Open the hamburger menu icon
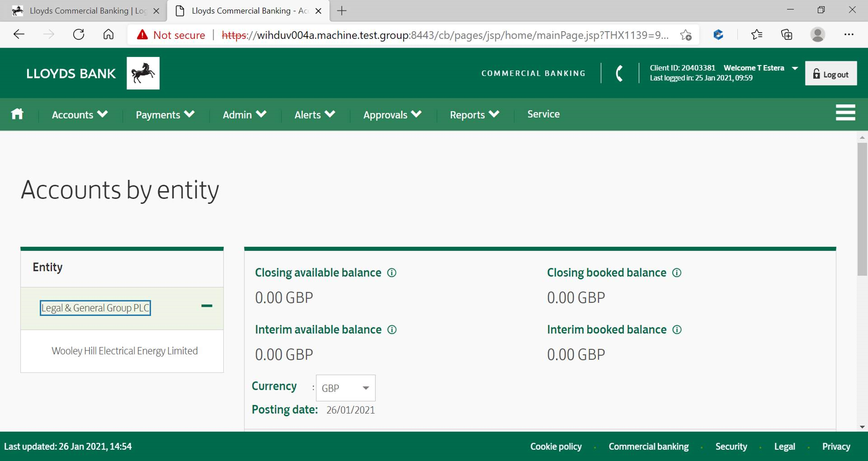 coord(845,112)
